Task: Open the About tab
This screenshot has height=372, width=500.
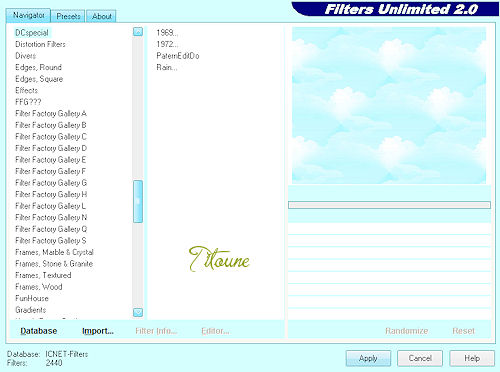Action: (x=101, y=16)
